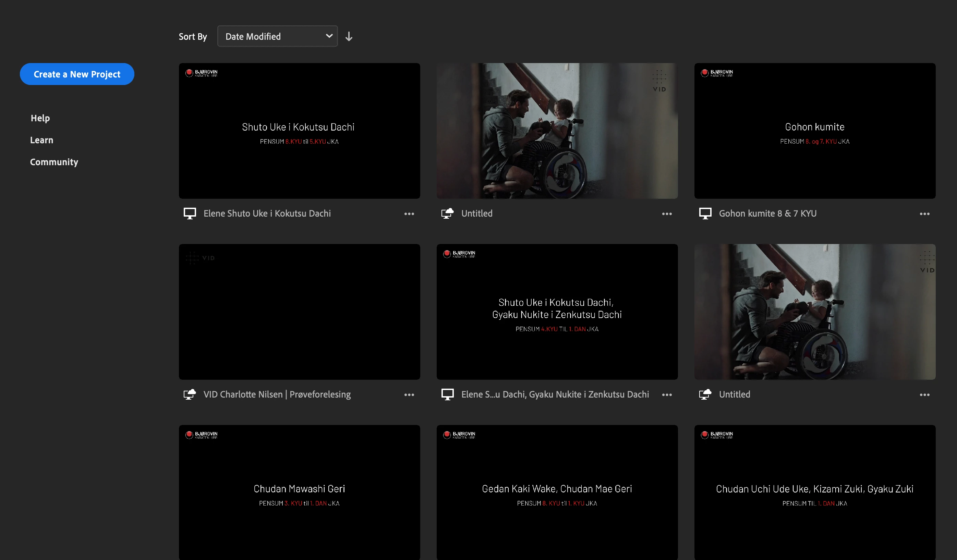This screenshot has width=957, height=560.
Task: Open the Help link in sidebar
Action: click(40, 118)
